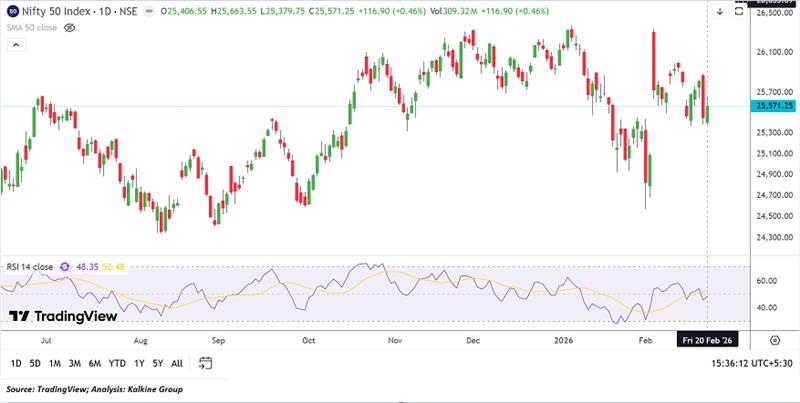Select the 1D time range
800x403 pixels.
(16, 363)
